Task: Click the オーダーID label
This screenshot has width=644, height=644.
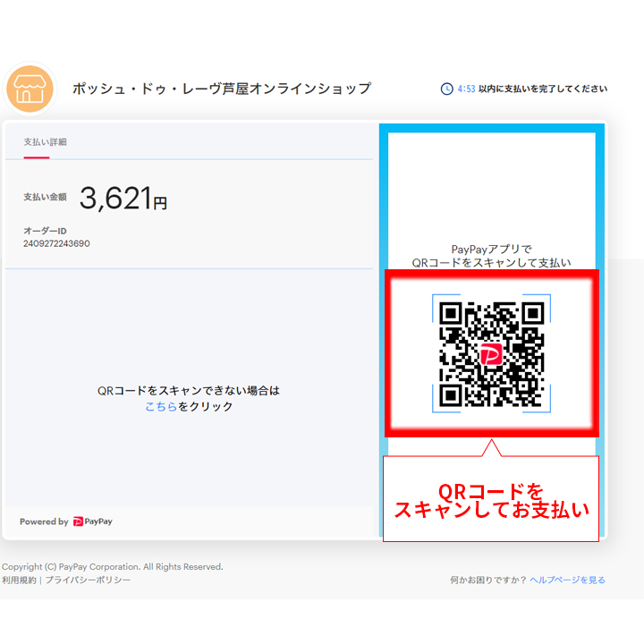Action: pos(45,231)
